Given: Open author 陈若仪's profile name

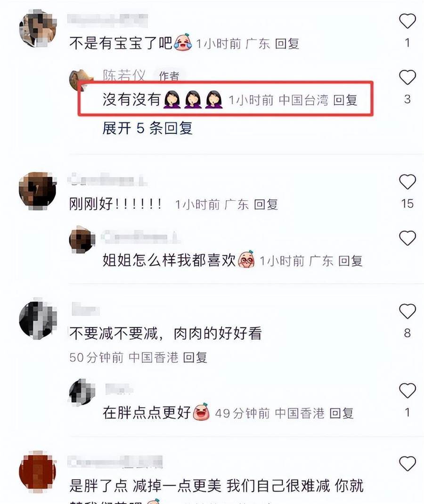Looking at the screenshot, I should [x=124, y=76].
